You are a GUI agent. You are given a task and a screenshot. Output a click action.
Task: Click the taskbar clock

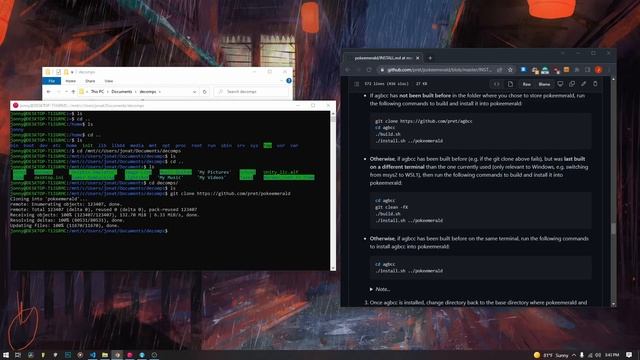click(x=611, y=355)
